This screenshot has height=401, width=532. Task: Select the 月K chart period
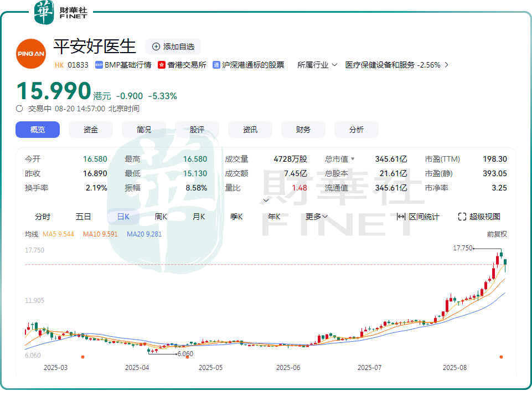(x=199, y=217)
